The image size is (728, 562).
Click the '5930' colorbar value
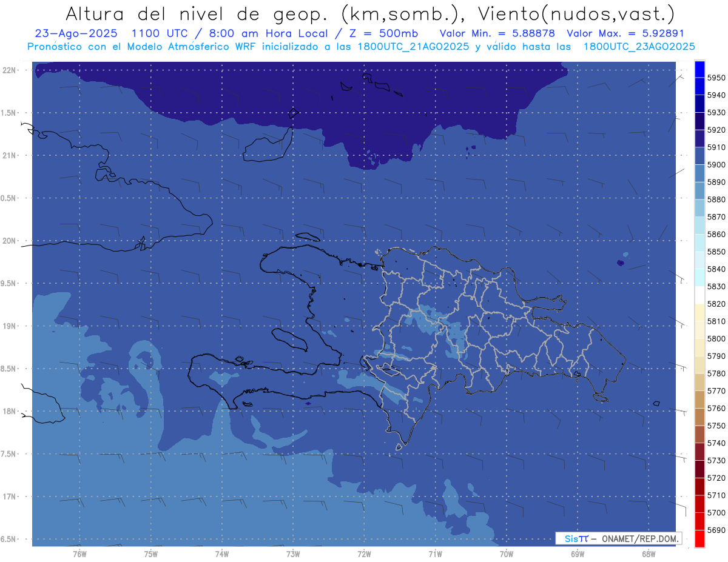pyautogui.click(x=716, y=112)
